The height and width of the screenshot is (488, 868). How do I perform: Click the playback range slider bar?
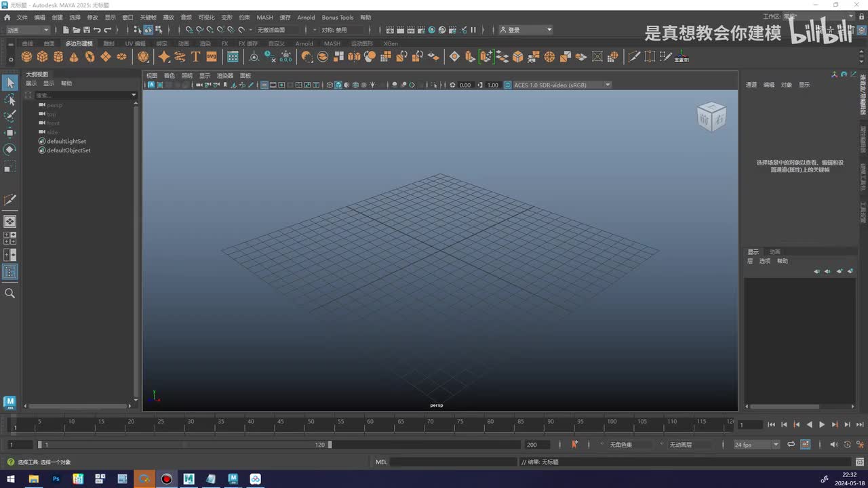point(183,445)
